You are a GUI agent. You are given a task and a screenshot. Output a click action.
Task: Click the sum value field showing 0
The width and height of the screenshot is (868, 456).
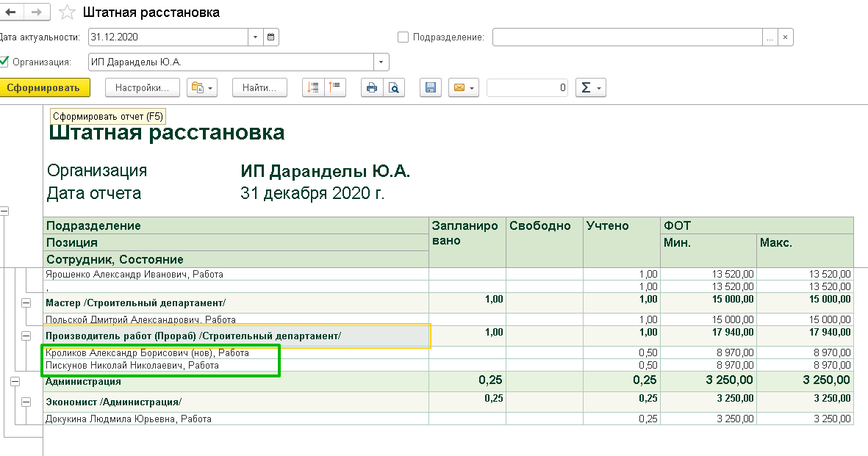(x=528, y=87)
